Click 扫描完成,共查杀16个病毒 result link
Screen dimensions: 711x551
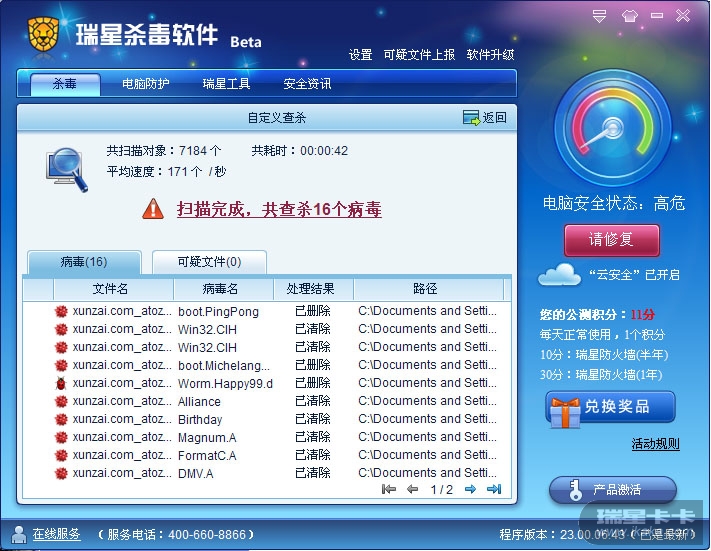[279, 209]
